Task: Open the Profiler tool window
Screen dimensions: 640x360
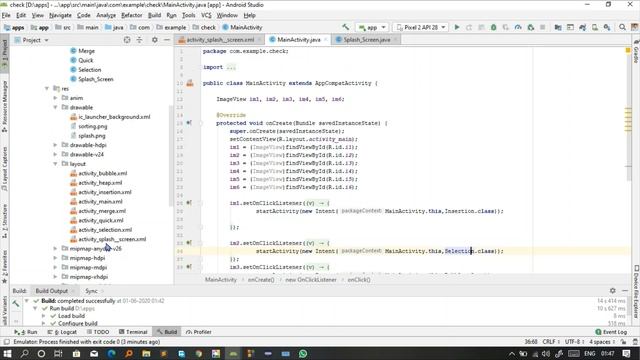Action: [199, 332]
